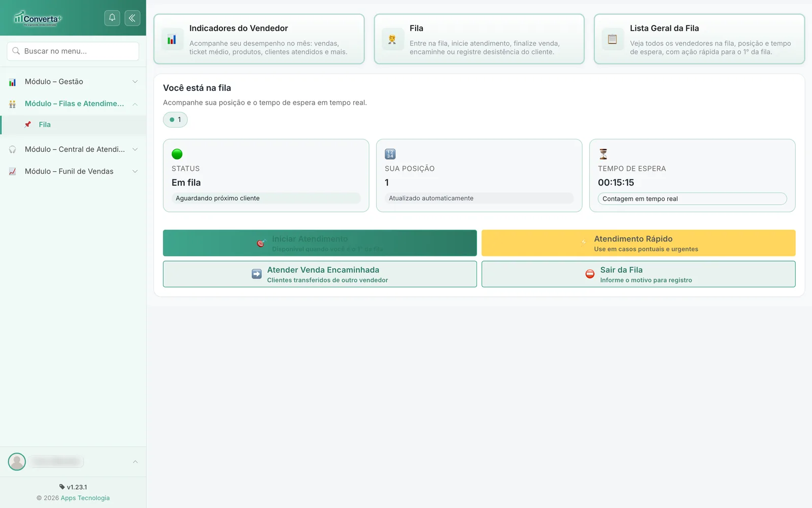This screenshot has width=812, height=508.
Task: Click the user avatar at sidebar bottom
Action: click(17, 462)
